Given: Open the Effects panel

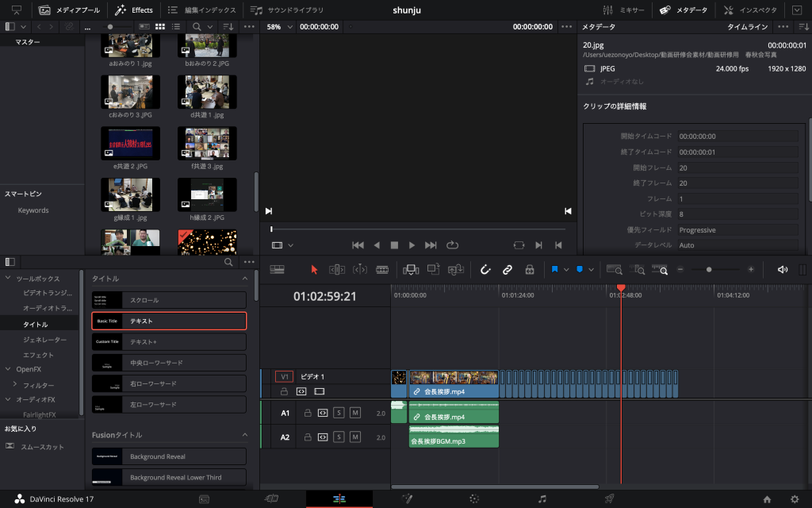Looking at the screenshot, I should tap(133, 10).
